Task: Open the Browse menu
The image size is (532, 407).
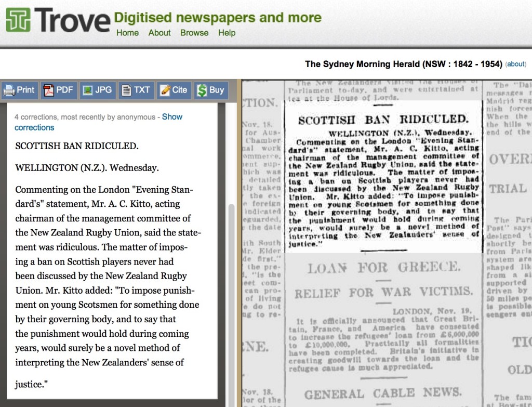Action: [194, 33]
